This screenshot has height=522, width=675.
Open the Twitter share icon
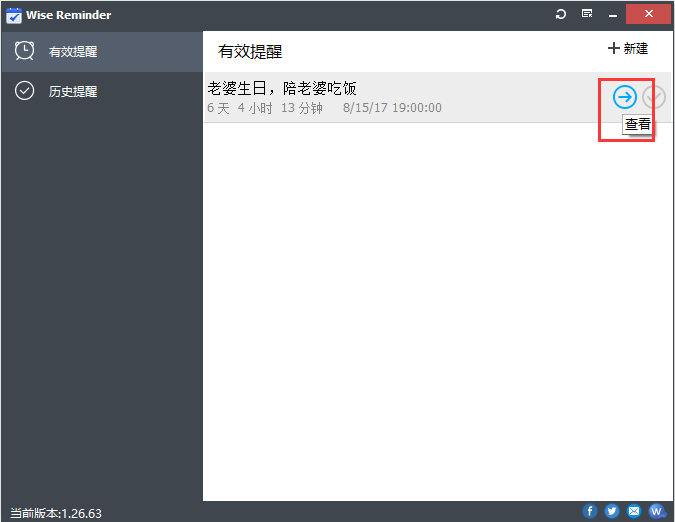point(612,511)
